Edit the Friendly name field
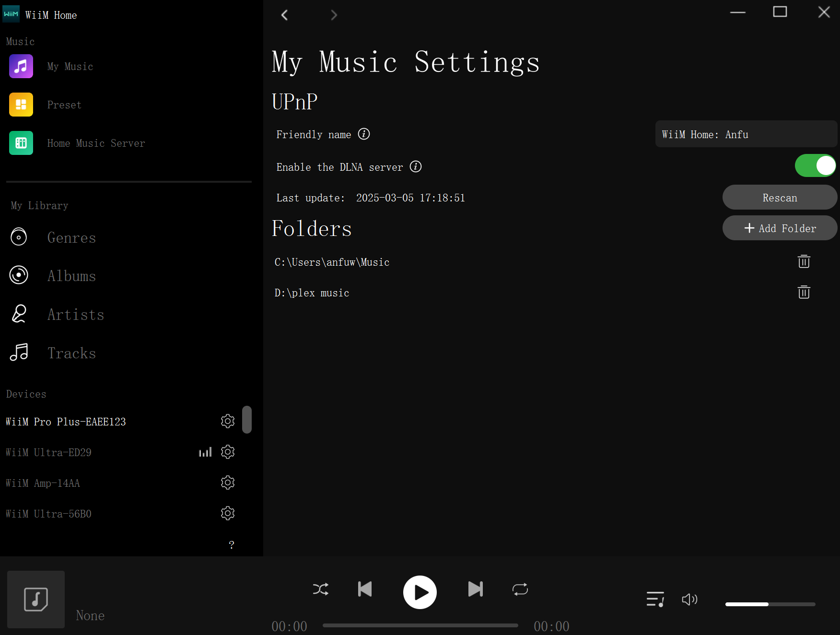840x635 pixels. 746,134
